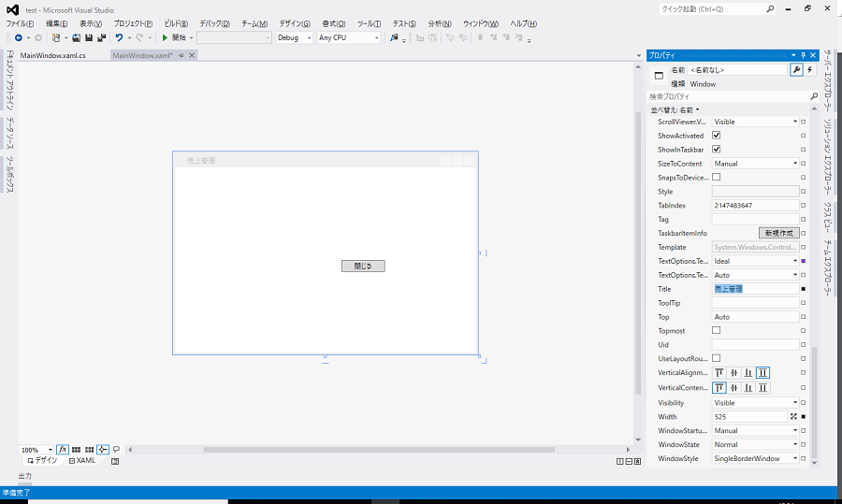Image resolution: width=842 pixels, height=504 pixels.
Task: Click the magnifier icon in property search
Action: 814,96
